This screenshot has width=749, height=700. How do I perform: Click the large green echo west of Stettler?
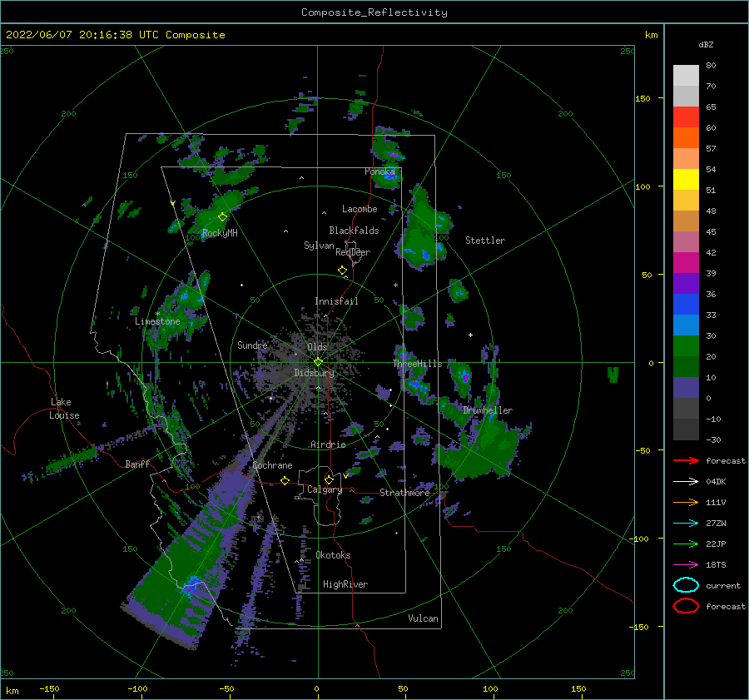[421, 230]
